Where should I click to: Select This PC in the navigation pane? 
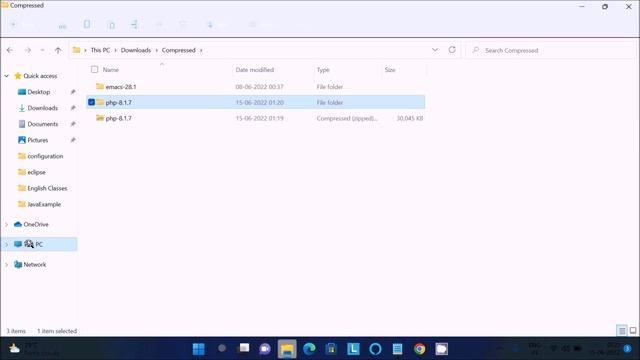tap(39, 244)
